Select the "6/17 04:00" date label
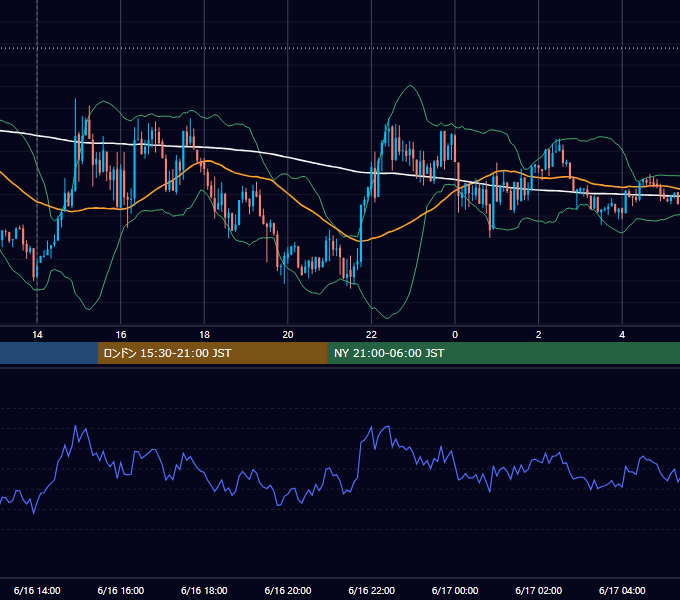 [x=622, y=590]
